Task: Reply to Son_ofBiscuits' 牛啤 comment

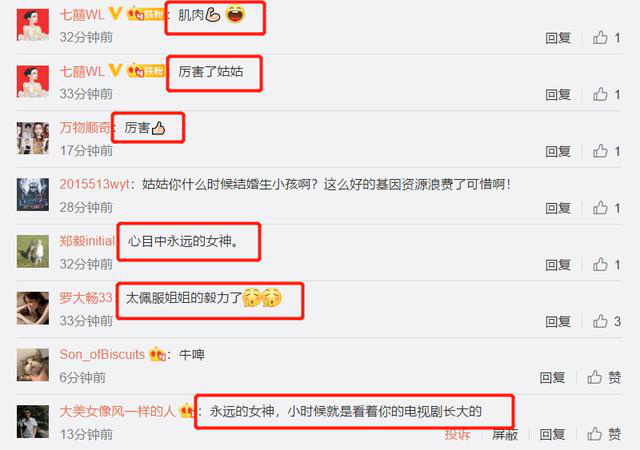Action: 552,378
